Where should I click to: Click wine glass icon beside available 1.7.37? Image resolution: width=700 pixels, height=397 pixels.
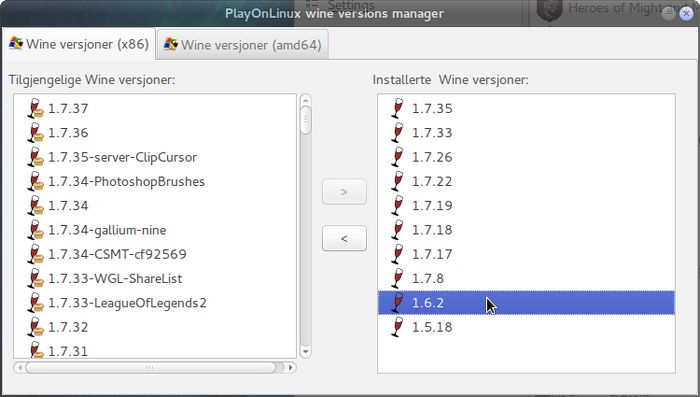click(x=36, y=109)
